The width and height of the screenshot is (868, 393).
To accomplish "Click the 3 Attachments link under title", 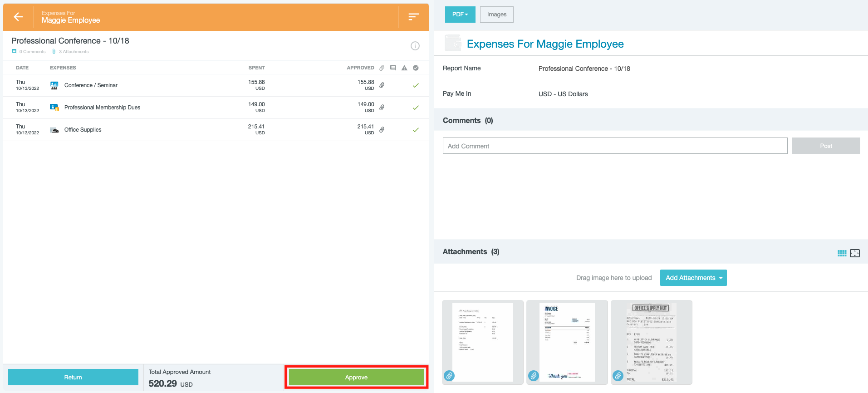I will coord(73,52).
